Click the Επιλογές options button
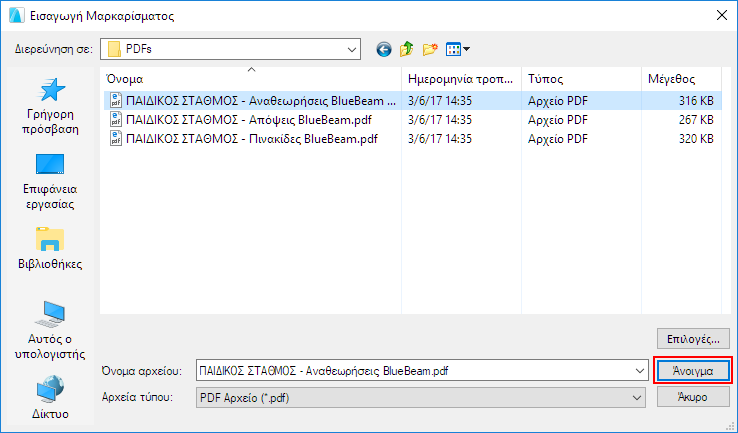Viewport: 738px width, 433px height. 693,337
